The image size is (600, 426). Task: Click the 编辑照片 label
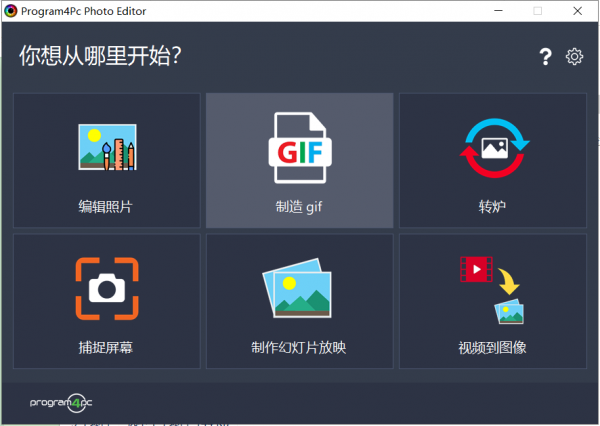(x=106, y=207)
